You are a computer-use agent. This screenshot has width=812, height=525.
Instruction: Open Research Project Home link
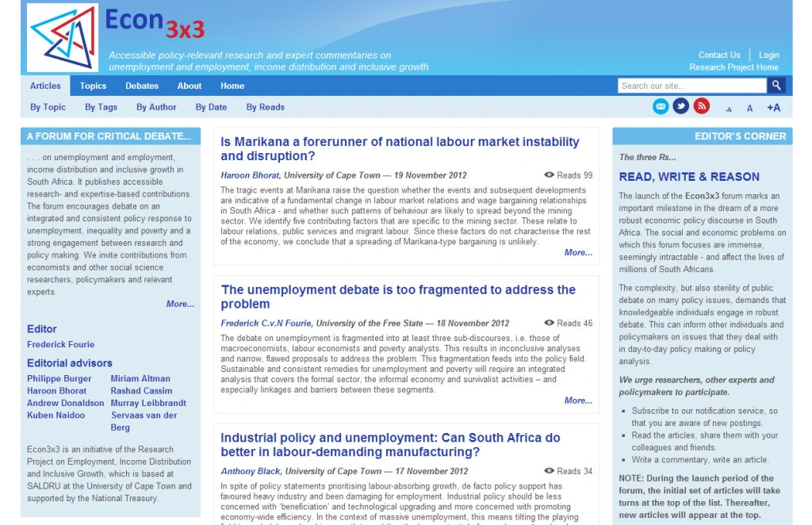tap(733, 67)
